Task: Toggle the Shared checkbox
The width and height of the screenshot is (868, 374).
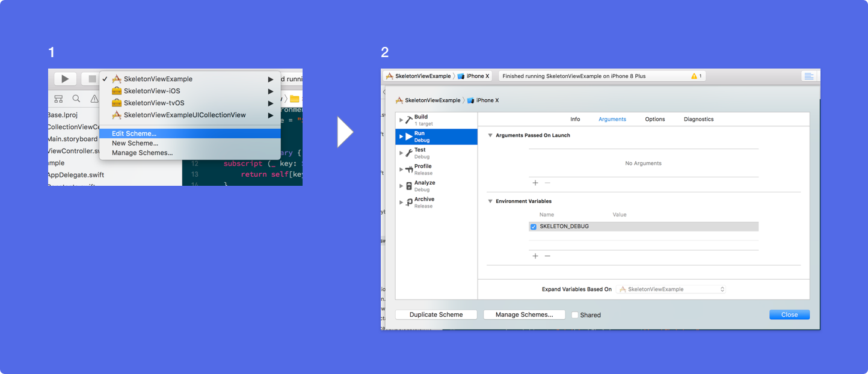Action: click(x=575, y=315)
